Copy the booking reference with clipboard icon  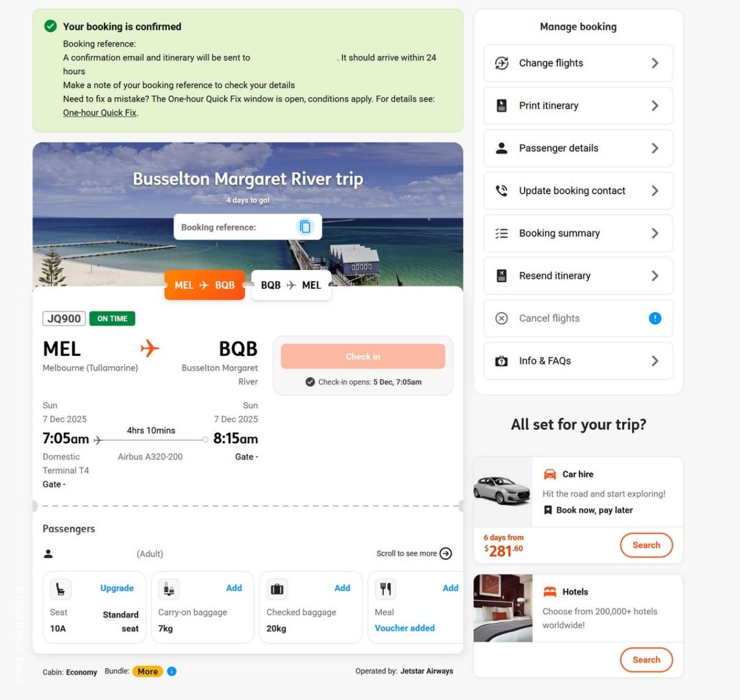305,227
